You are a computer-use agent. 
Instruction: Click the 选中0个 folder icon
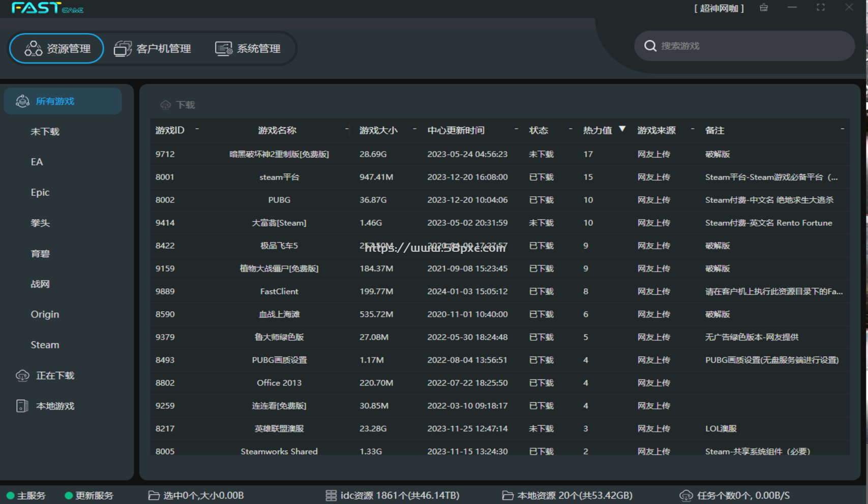pos(154,495)
